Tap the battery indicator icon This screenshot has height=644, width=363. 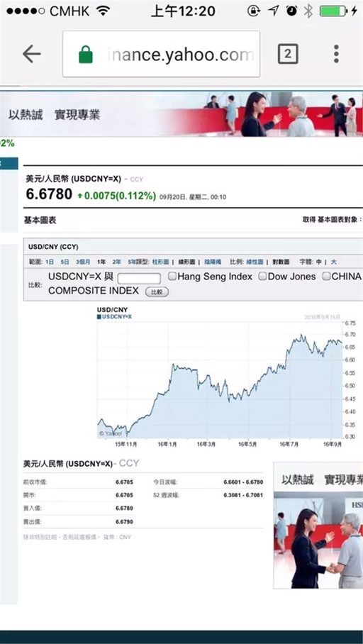coord(333,11)
